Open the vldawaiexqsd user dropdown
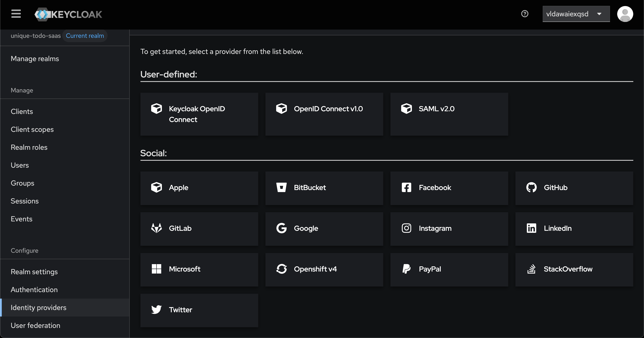This screenshot has height=338, width=644. (576, 14)
